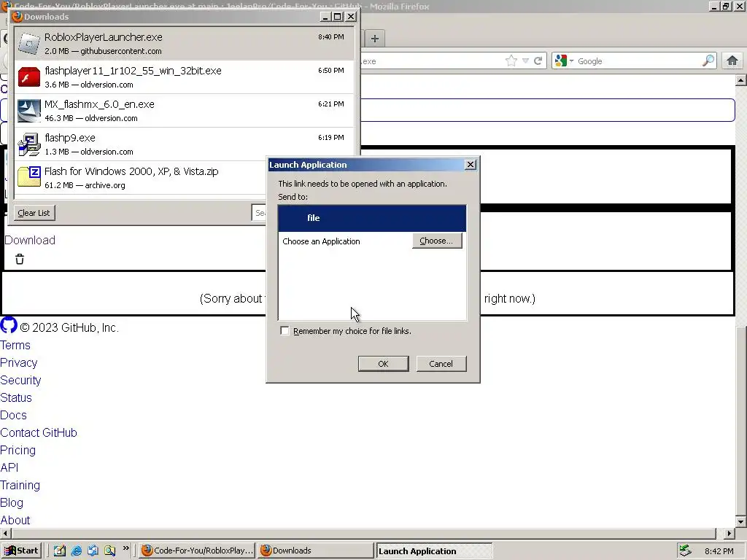
Task: Select flashplayer11_1r102_55_win_32bit.exe entry
Action: tap(185, 77)
